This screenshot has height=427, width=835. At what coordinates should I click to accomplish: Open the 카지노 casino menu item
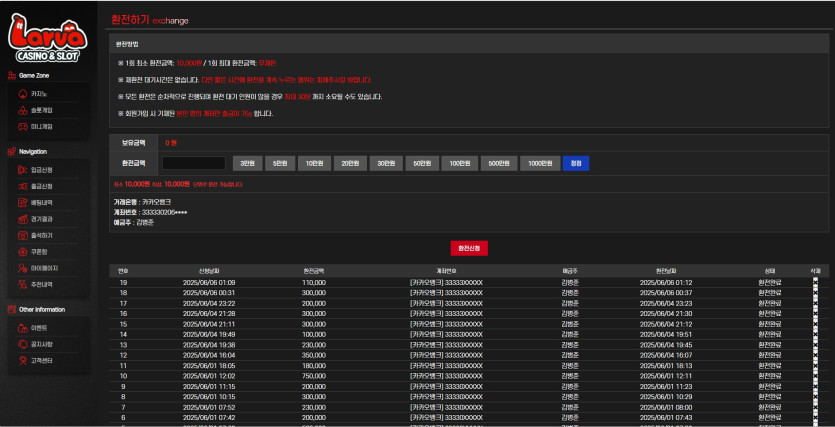coord(39,94)
